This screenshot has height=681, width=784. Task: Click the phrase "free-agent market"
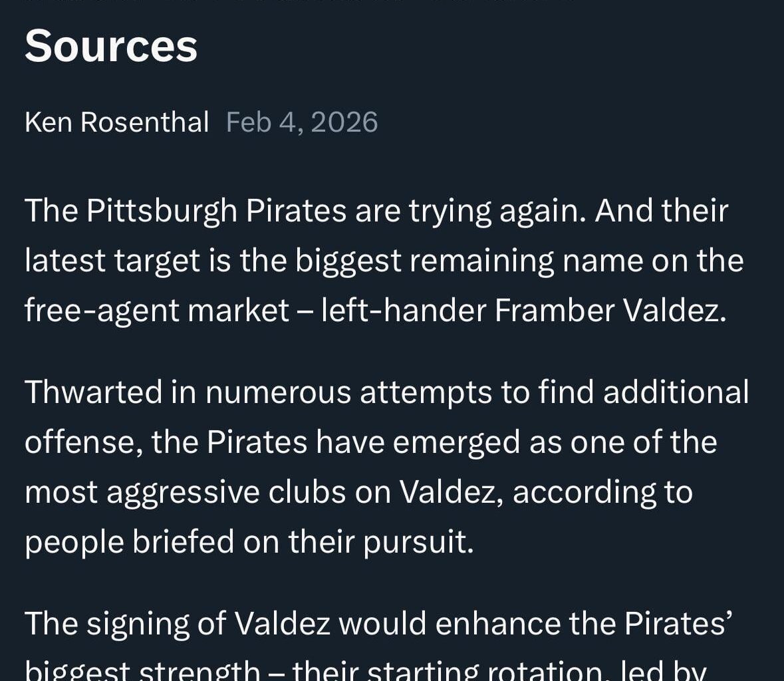[x=157, y=310]
